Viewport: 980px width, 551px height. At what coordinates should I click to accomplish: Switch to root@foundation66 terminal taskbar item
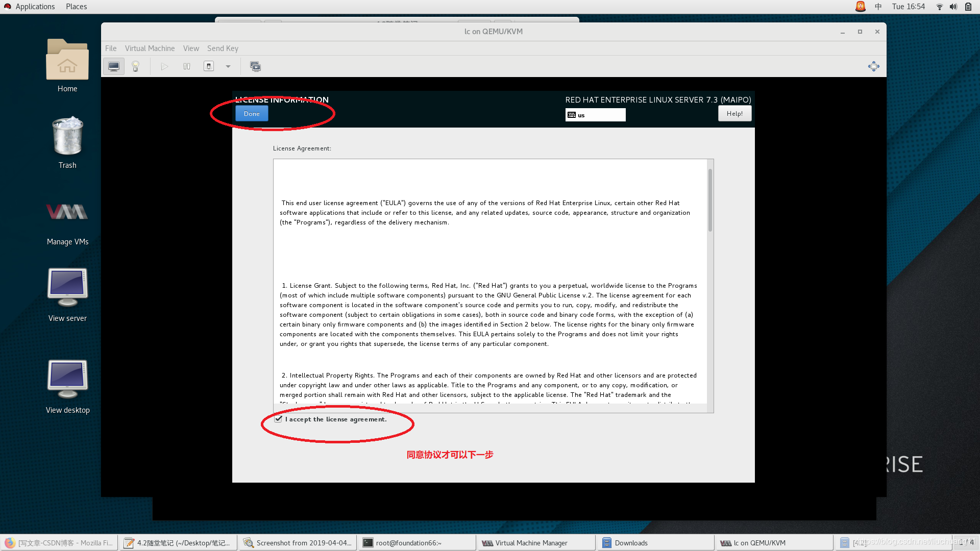[x=416, y=543]
